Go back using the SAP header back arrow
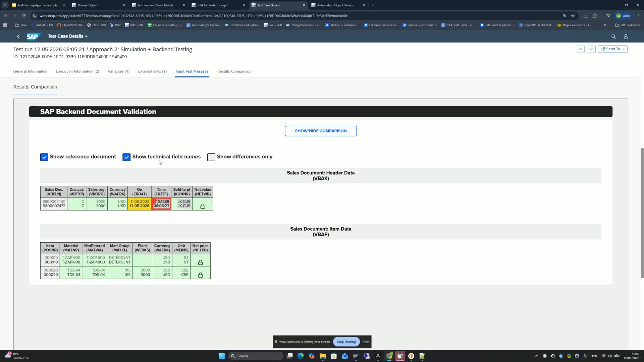This screenshot has width=644, height=362. tap(18, 36)
